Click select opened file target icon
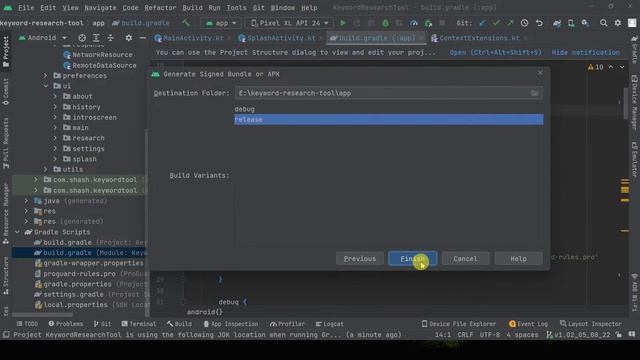640x360 pixels. pos(82,38)
